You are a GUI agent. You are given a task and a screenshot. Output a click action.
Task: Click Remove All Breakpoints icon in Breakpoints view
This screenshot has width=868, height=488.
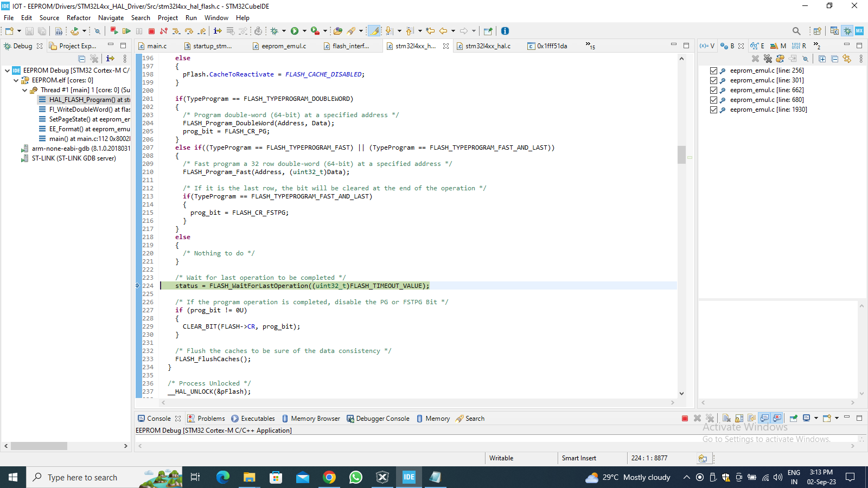coord(768,59)
